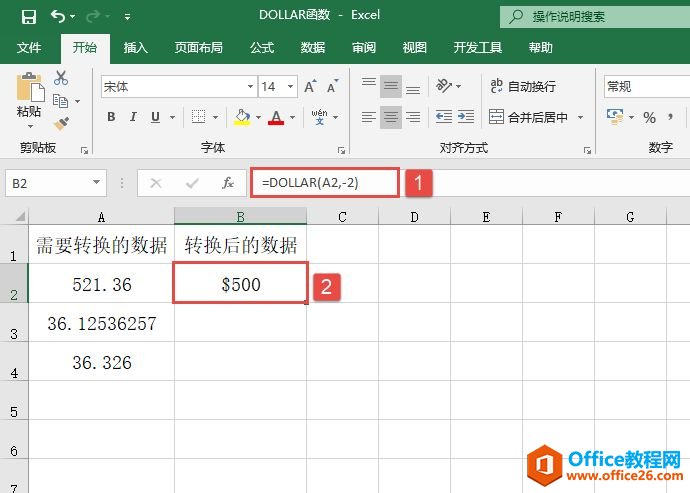Click the Cut scissors icon

pyautogui.click(x=61, y=78)
